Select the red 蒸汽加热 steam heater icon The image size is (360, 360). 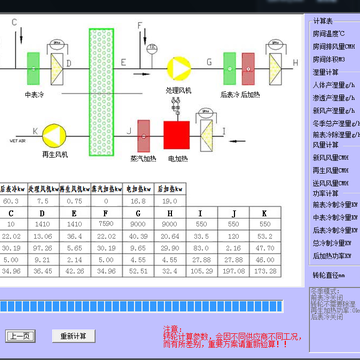[144, 136]
